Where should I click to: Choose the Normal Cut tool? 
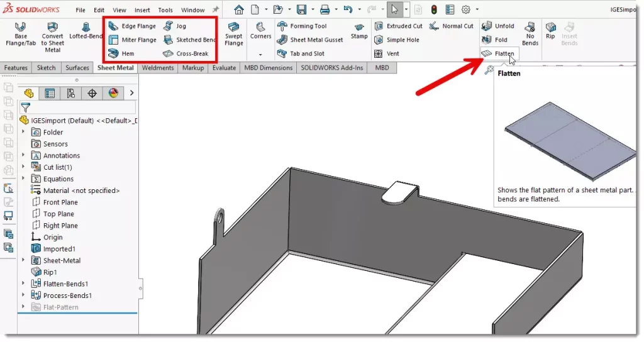point(452,26)
